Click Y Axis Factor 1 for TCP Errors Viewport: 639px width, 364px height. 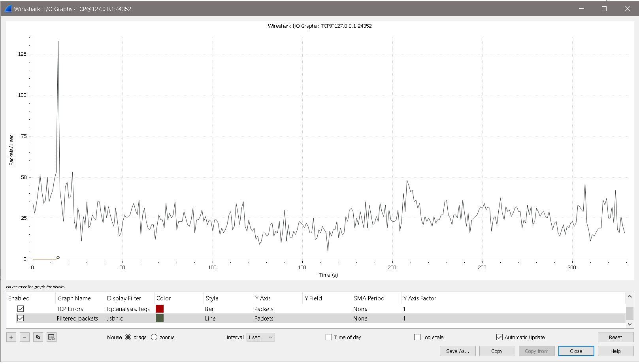click(x=404, y=309)
